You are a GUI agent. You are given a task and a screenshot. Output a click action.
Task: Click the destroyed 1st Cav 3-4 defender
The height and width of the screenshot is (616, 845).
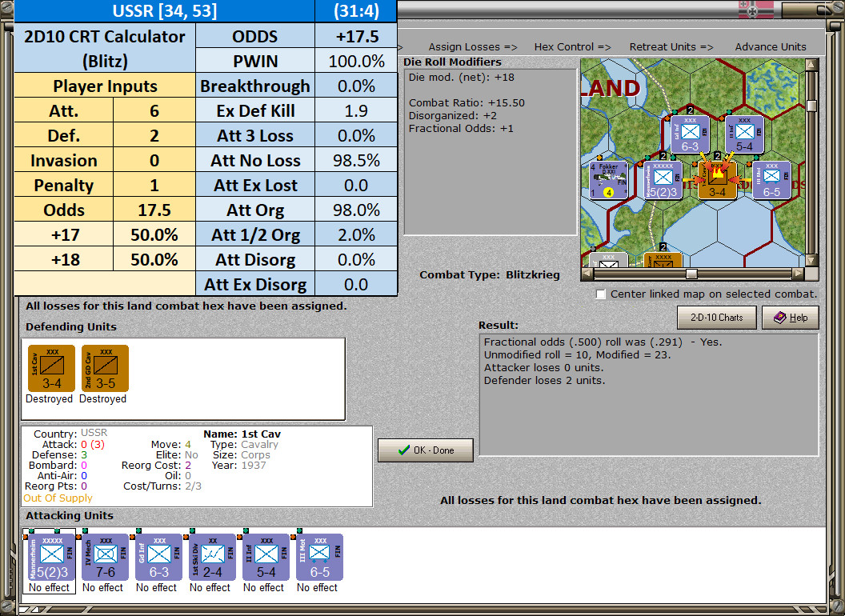pyautogui.click(x=51, y=369)
